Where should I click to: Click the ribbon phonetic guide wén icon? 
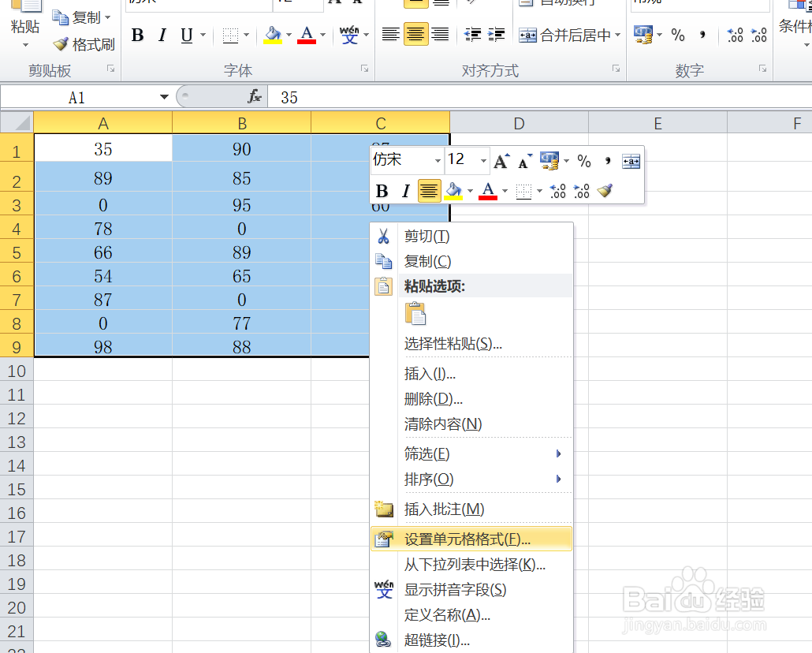[x=349, y=35]
